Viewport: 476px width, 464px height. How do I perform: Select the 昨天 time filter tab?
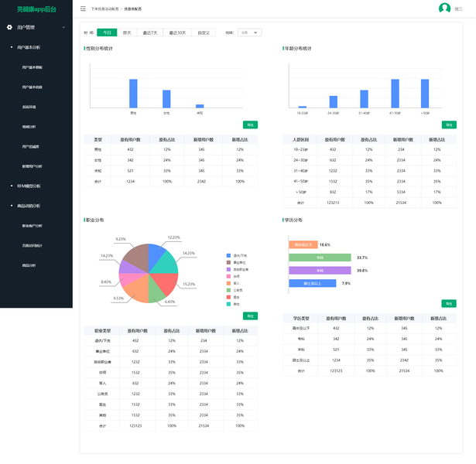127,32
